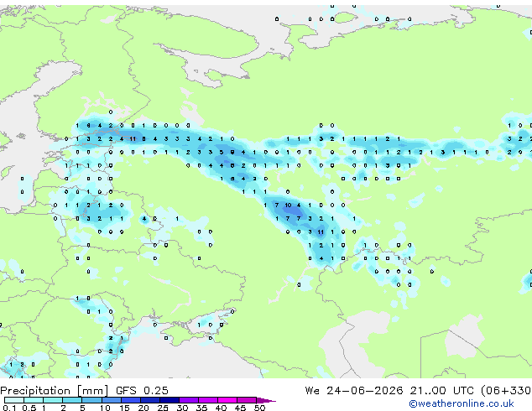Image resolution: width=532 pixels, height=411 pixels.
Task: Click the '30' legend scale label
Action: [182, 408]
